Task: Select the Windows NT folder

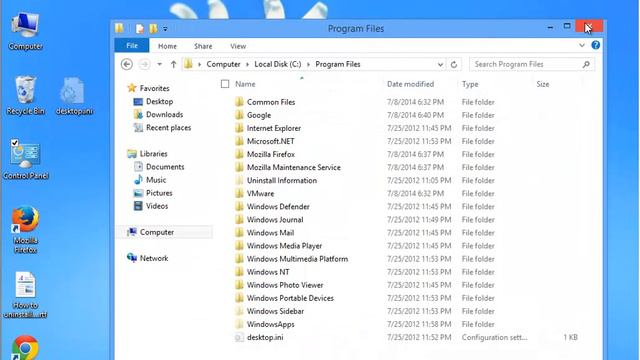Action: (268, 272)
